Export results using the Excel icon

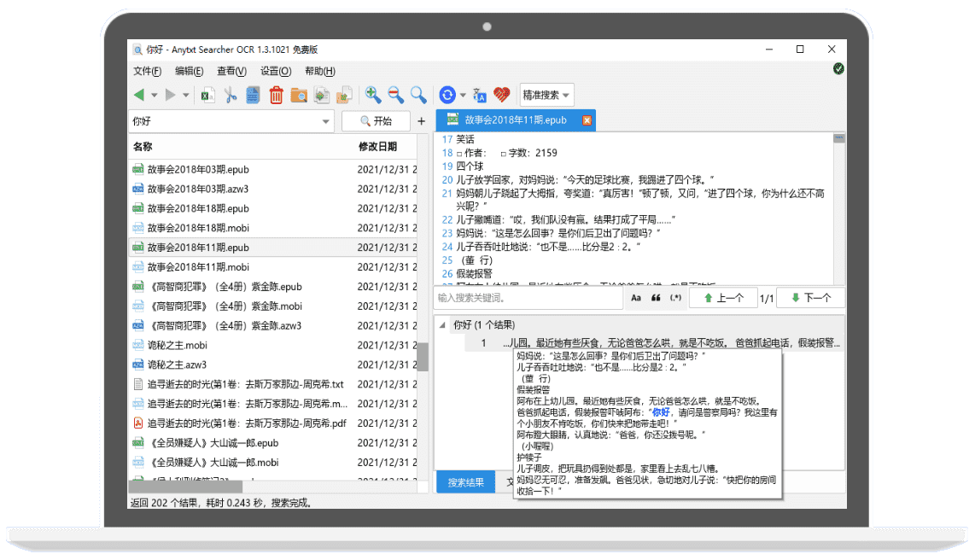click(207, 95)
